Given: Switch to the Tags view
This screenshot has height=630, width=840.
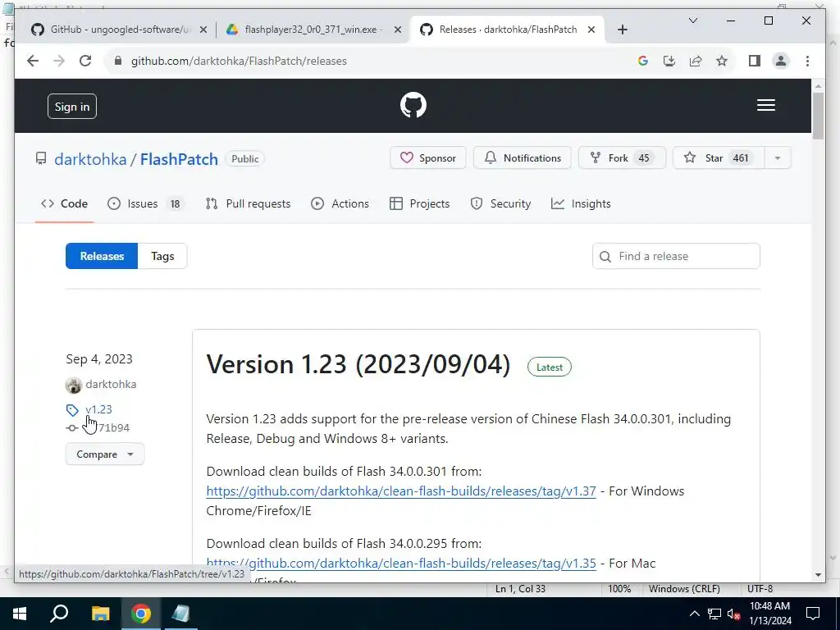Looking at the screenshot, I should coord(162,256).
